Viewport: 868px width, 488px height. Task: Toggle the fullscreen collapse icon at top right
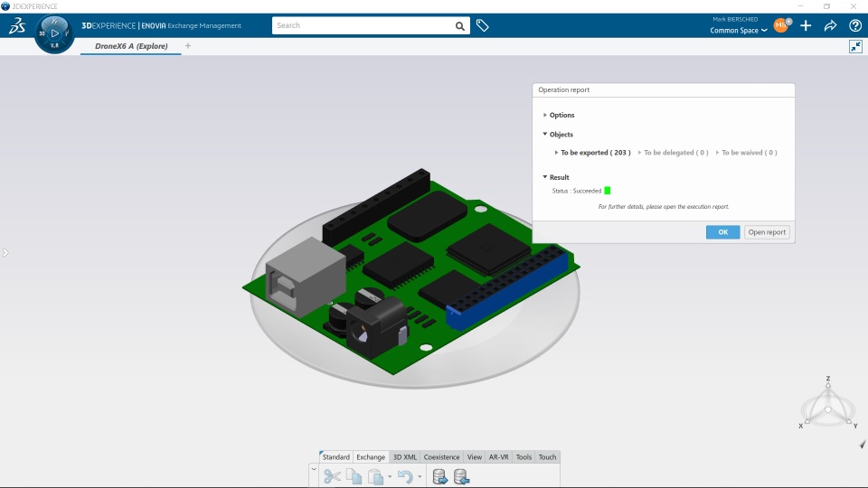856,46
